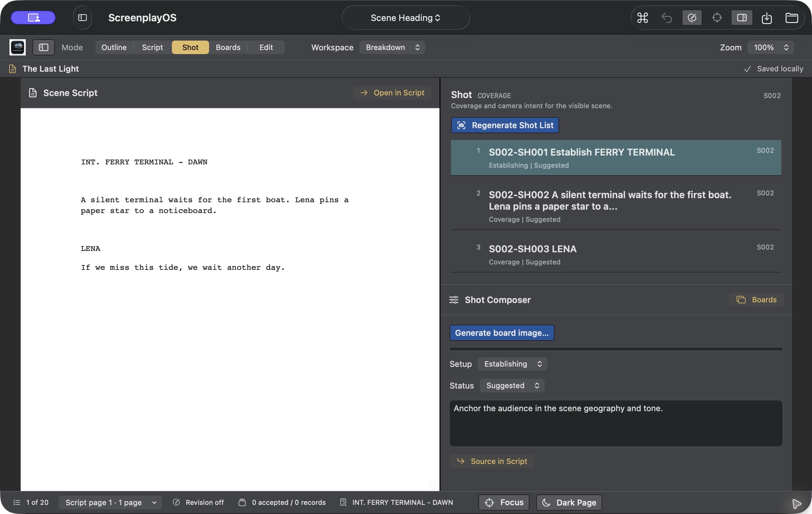Toggle Dark Page in status bar
This screenshot has height=514, width=812.
(569, 503)
